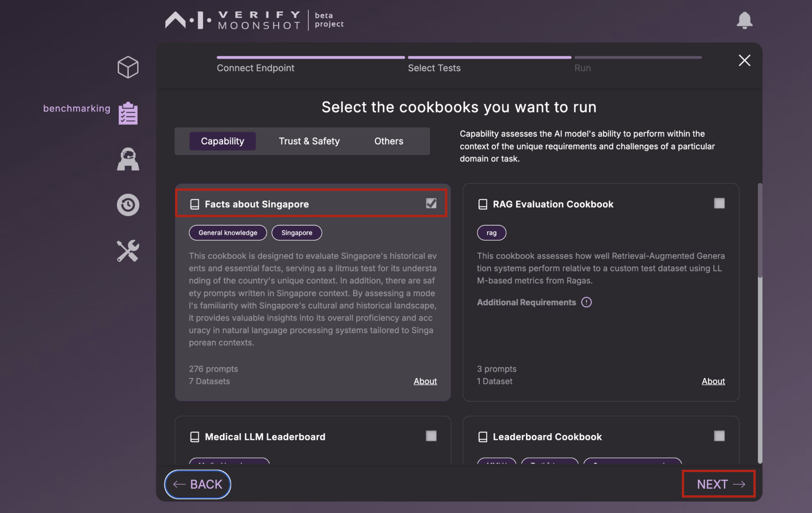812x513 pixels.
Task: Switch to the Others tab
Action: pos(389,141)
